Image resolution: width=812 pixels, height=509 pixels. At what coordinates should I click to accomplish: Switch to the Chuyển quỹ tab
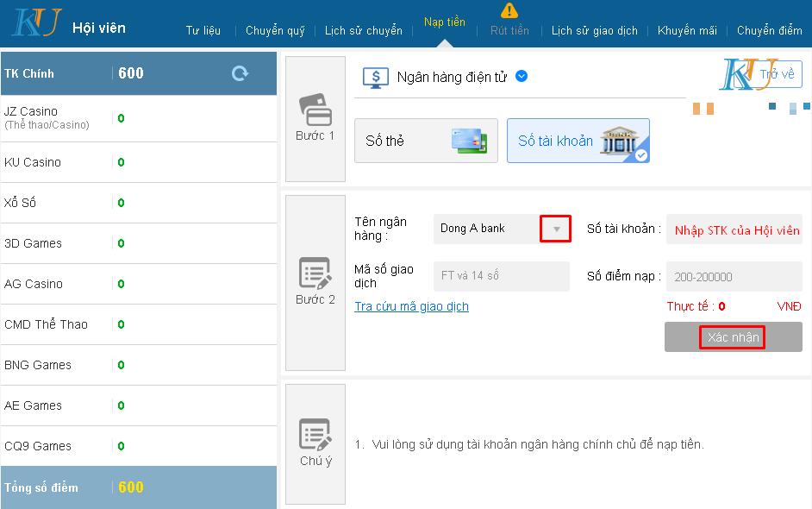(275, 31)
